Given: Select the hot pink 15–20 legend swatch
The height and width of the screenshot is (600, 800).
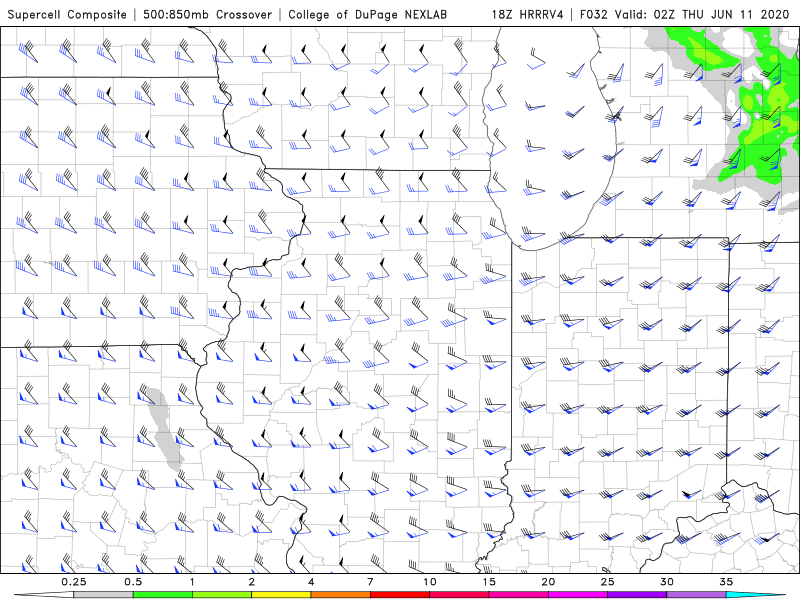Looking at the screenshot, I should click(518, 595).
